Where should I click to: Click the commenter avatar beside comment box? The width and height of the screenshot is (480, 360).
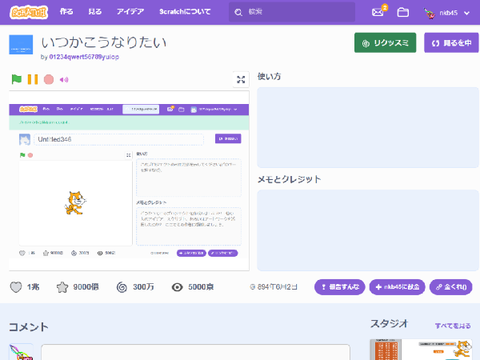(21, 352)
